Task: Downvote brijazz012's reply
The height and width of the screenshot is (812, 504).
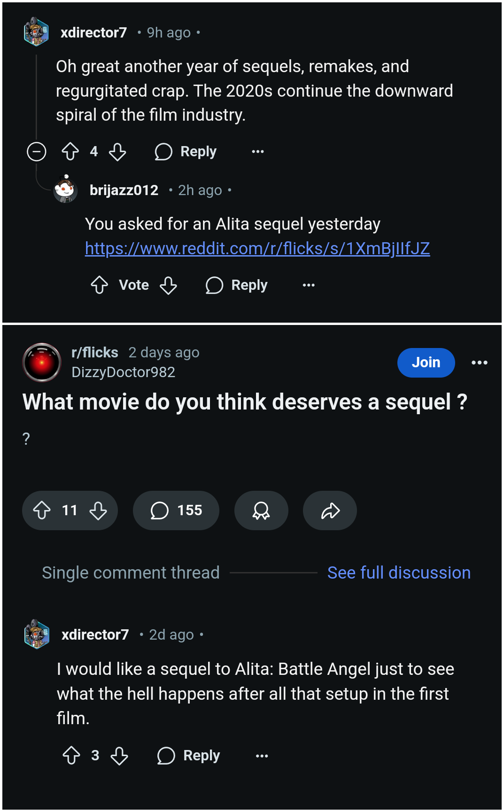Action: coord(168,285)
